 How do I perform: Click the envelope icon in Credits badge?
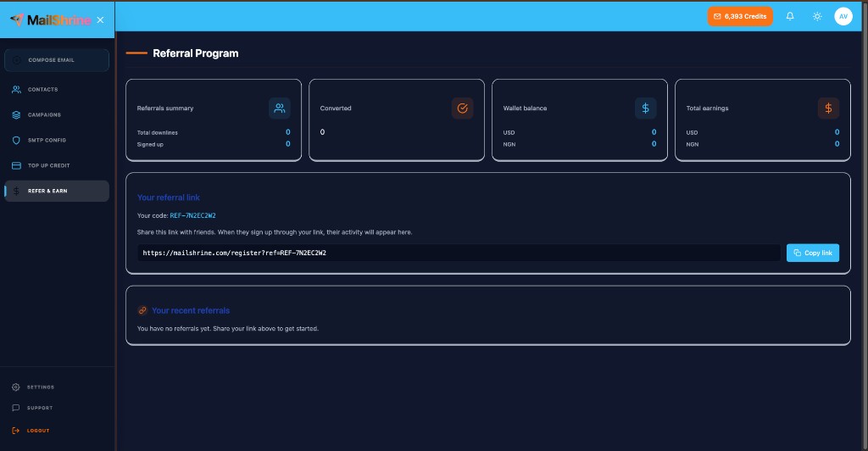coord(717,17)
